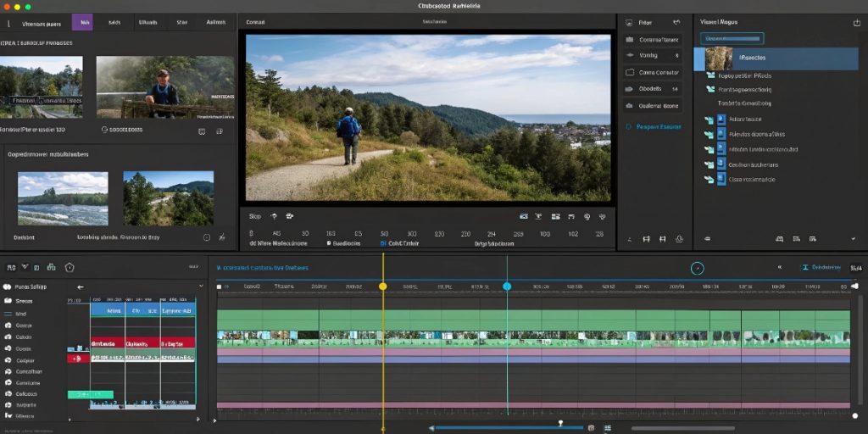This screenshot has width=868, height=434.
Task: Select highlighted row with rock thumbnail
Action: point(776,58)
